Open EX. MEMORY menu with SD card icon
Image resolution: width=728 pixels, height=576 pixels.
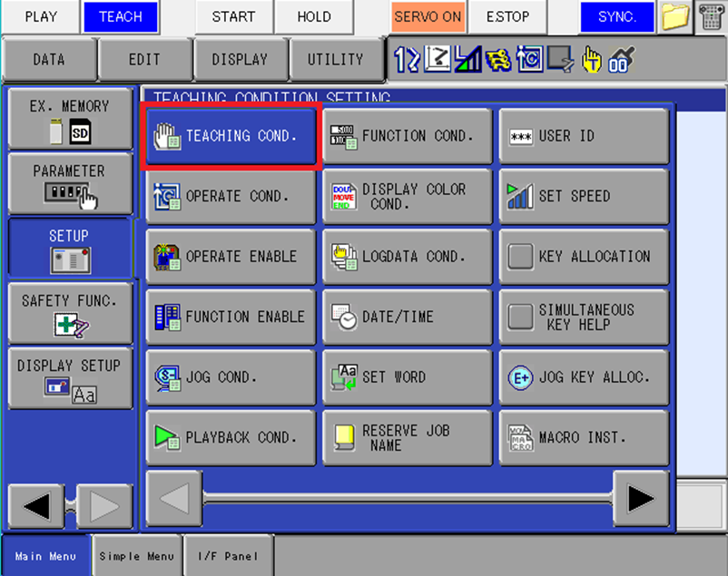coord(69,119)
